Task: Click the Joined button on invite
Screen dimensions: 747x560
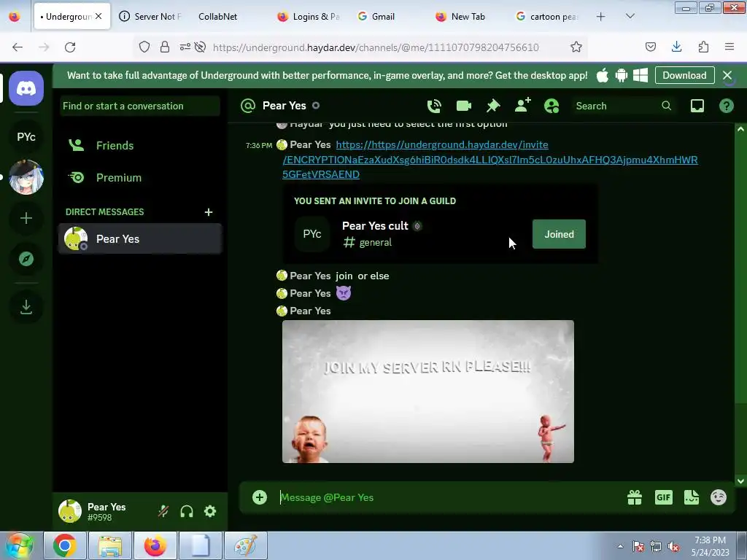Action: [559, 234]
